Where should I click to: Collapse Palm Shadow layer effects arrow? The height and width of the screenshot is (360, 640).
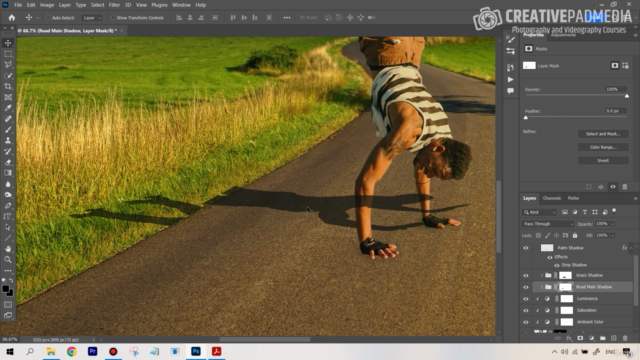pos(631,248)
